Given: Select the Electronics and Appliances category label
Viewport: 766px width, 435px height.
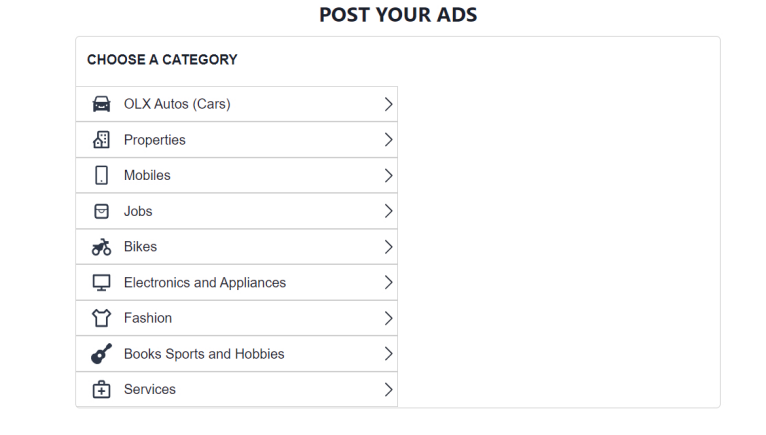Looking at the screenshot, I should [x=205, y=283].
